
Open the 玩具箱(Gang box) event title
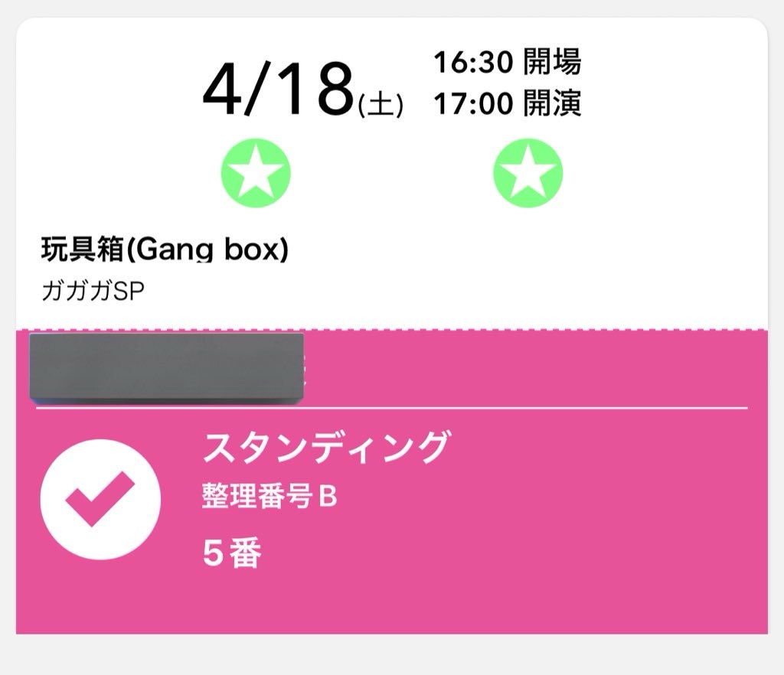pos(164,249)
